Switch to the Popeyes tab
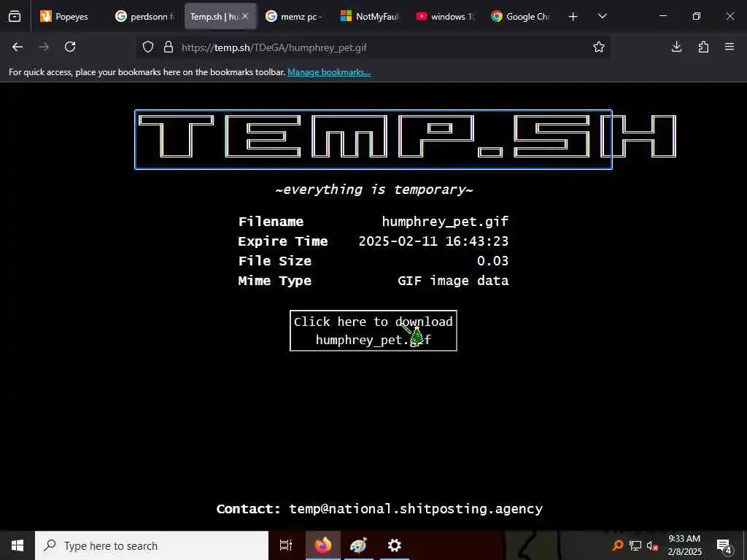The height and width of the screenshot is (560, 747). coord(66,16)
